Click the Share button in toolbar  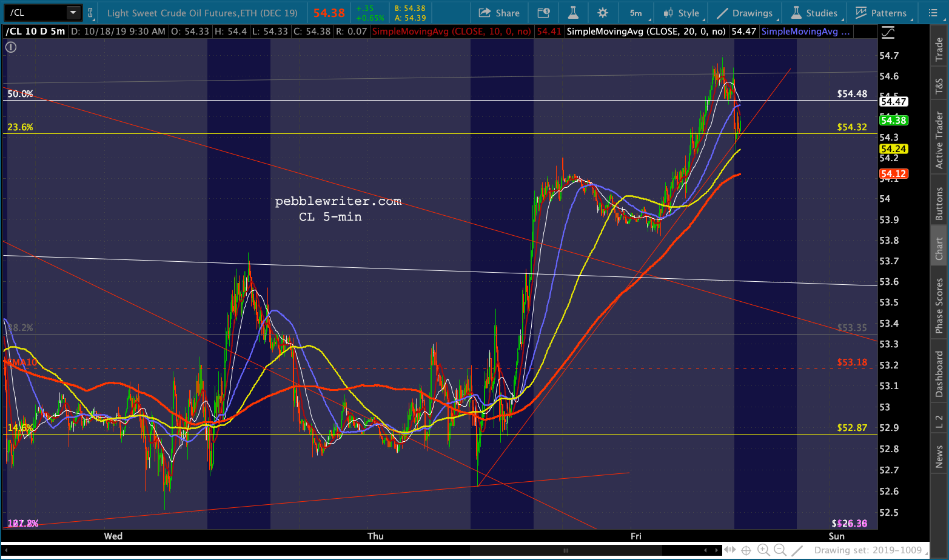tap(499, 13)
